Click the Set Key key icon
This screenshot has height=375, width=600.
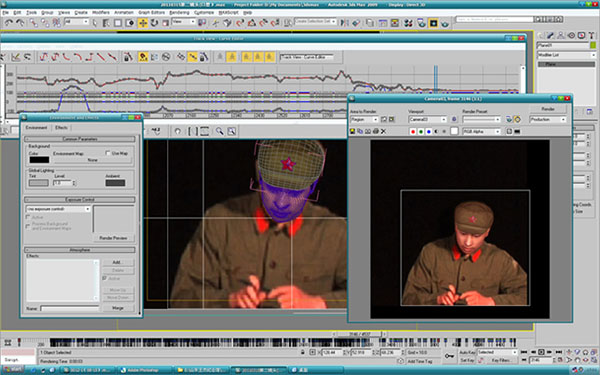tap(449, 356)
